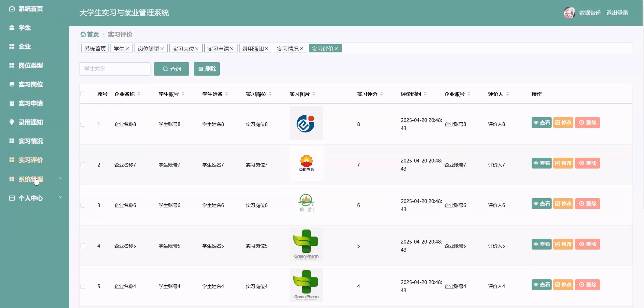
Task: Expand the 个人中心 submenu chevron
Action: (60, 197)
